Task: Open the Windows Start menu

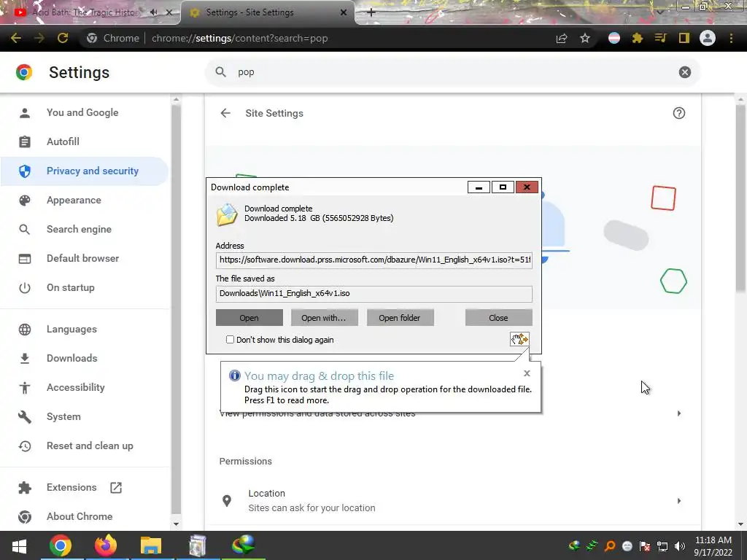Action: 19,545
